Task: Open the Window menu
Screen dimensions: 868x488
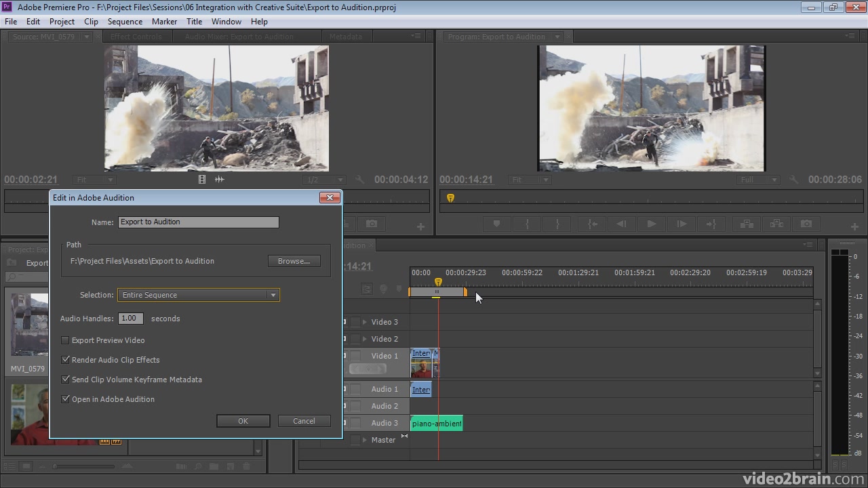Action: pyautogui.click(x=226, y=22)
